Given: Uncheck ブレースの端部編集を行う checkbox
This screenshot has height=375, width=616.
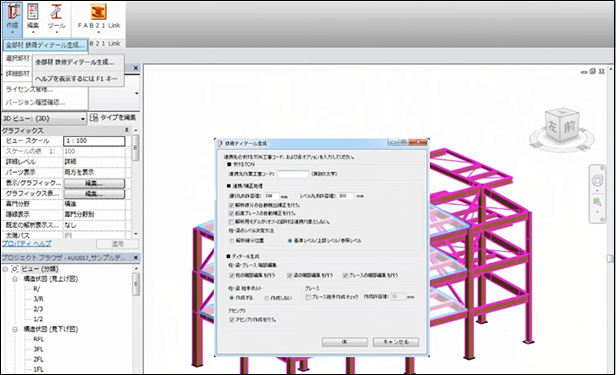Looking at the screenshot, I should (x=345, y=275).
